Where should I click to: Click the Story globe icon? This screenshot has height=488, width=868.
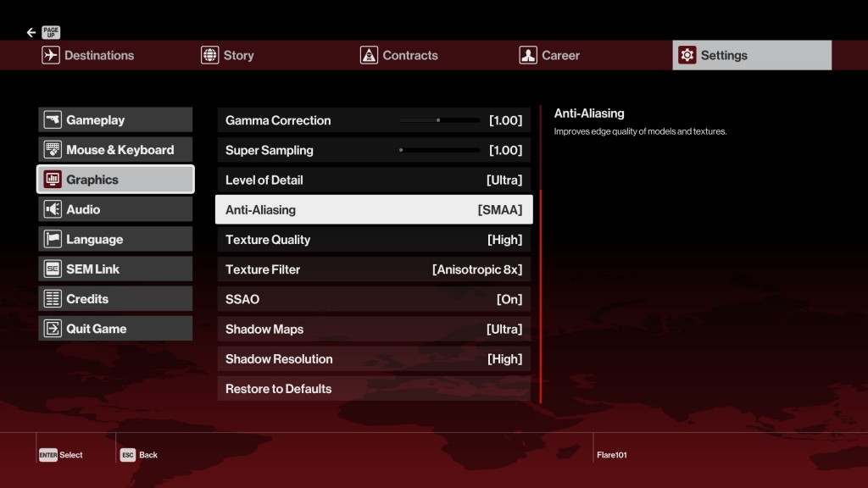210,55
